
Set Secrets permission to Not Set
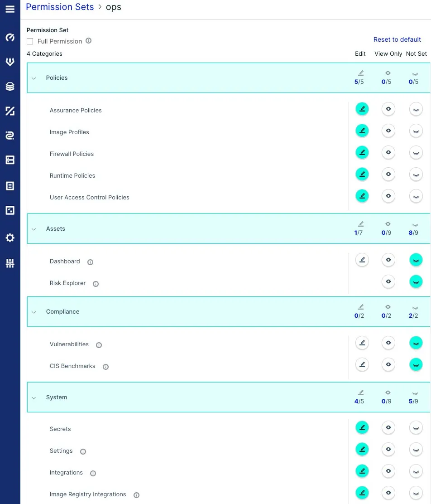click(416, 427)
